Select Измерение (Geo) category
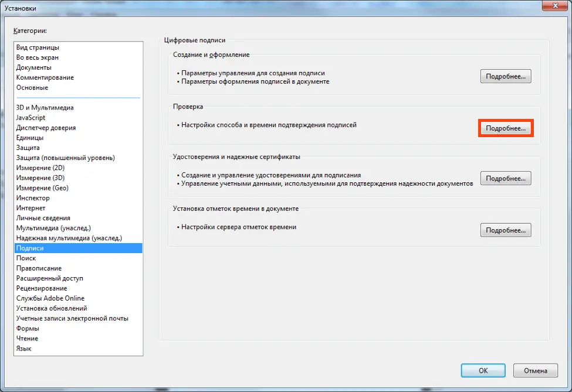The height and width of the screenshot is (392, 572). pyautogui.click(x=42, y=188)
